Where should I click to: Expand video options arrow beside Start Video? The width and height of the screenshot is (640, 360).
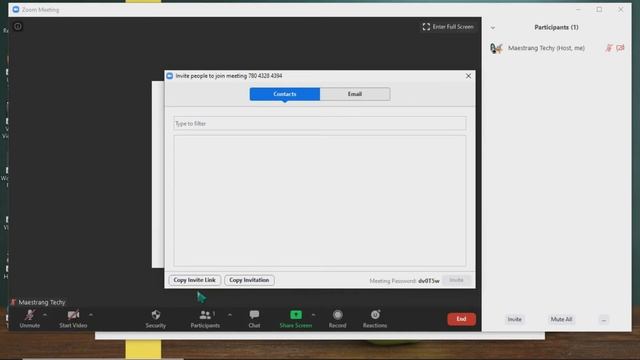tap(91, 315)
